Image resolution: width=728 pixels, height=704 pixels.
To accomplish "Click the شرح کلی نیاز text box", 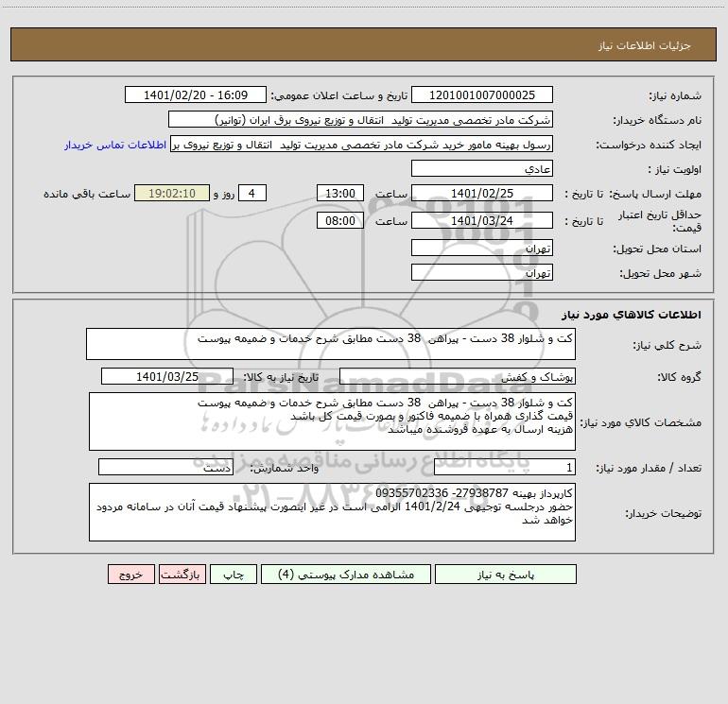I will tap(331, 344).
